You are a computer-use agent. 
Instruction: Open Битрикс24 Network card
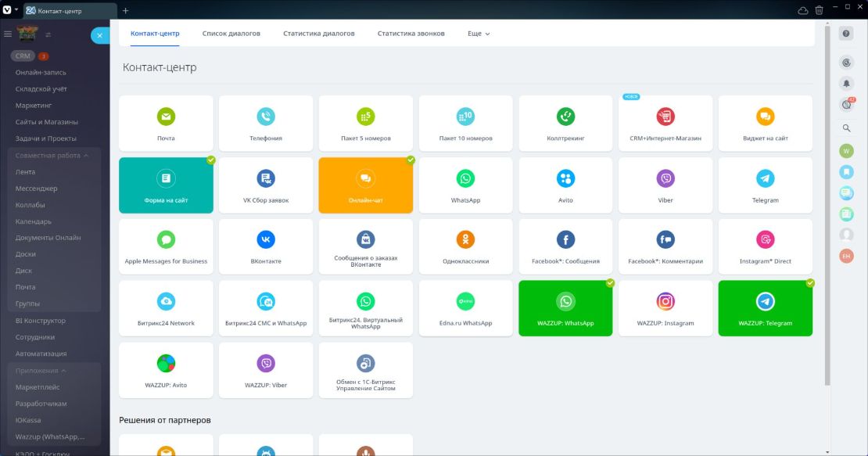click(166, 308)
